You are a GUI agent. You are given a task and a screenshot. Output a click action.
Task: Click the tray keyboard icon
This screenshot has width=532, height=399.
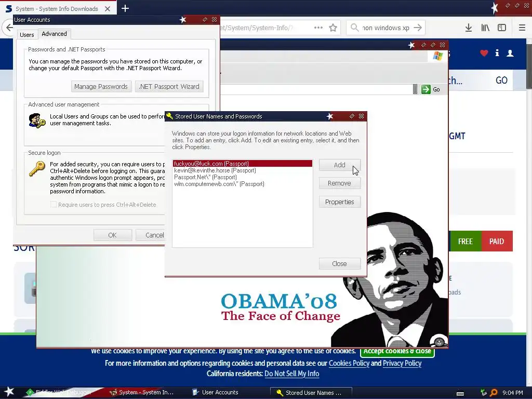[460, 394]
